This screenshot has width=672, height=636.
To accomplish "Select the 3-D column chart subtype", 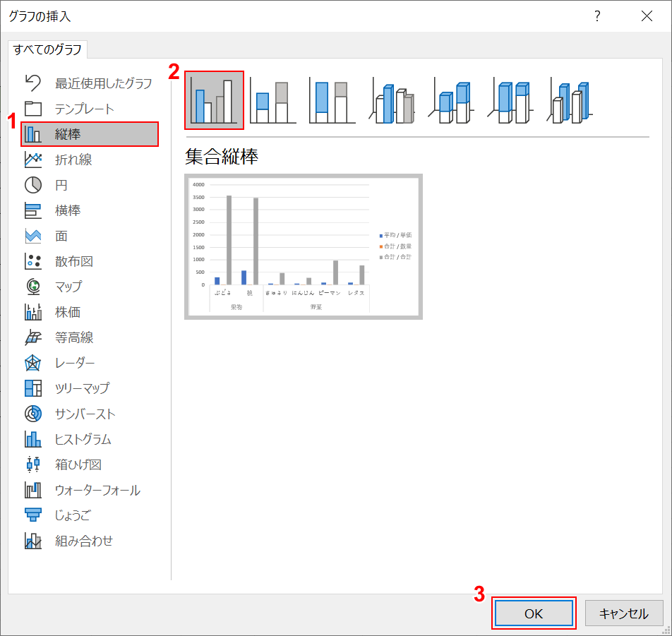I will [570, 101].
